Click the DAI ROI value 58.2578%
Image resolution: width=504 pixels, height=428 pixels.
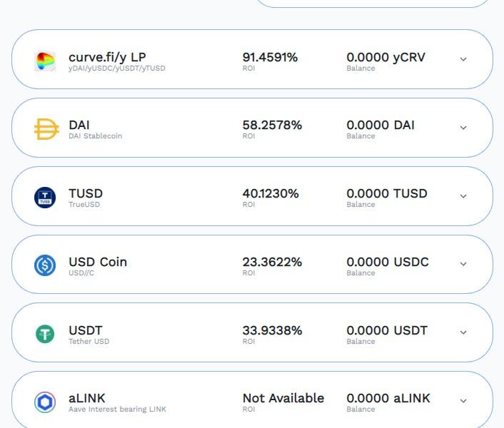click(272, 125)
